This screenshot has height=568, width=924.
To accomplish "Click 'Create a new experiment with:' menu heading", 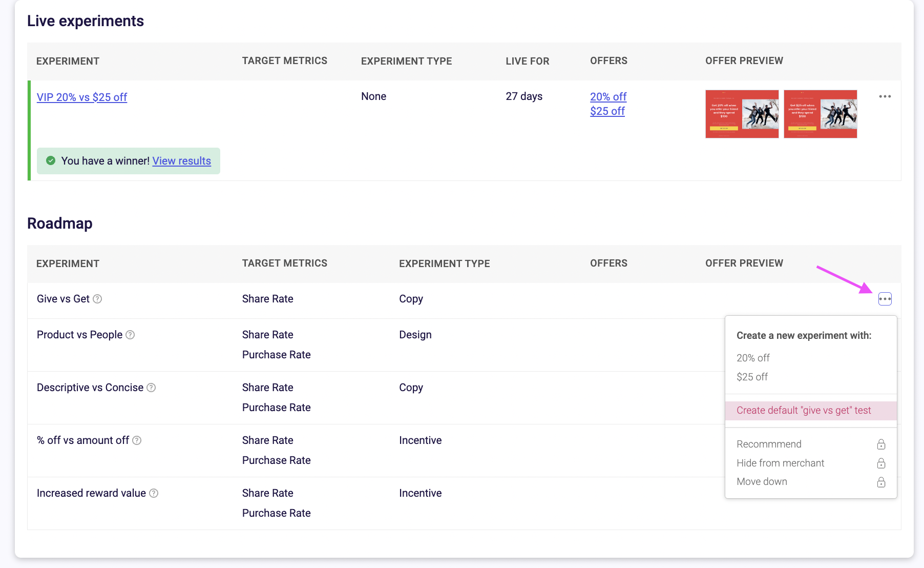I will pos(804,335).
